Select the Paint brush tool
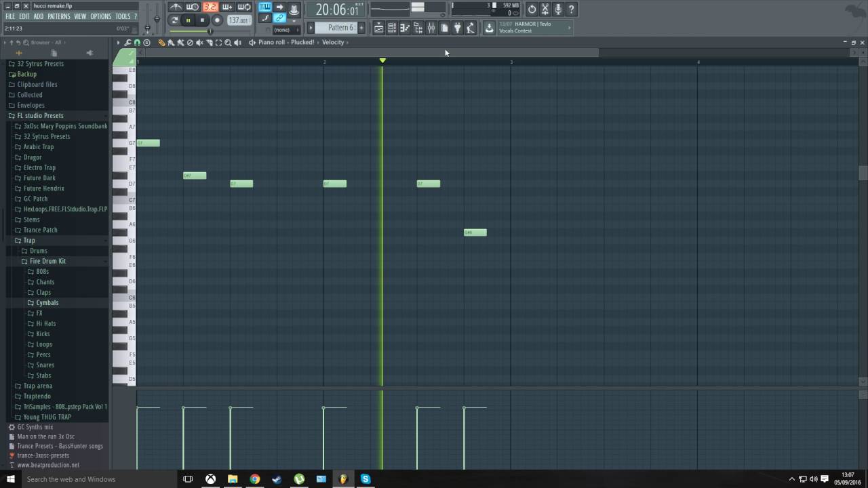This screenshot has height=488, width=868. click(171, 43)
